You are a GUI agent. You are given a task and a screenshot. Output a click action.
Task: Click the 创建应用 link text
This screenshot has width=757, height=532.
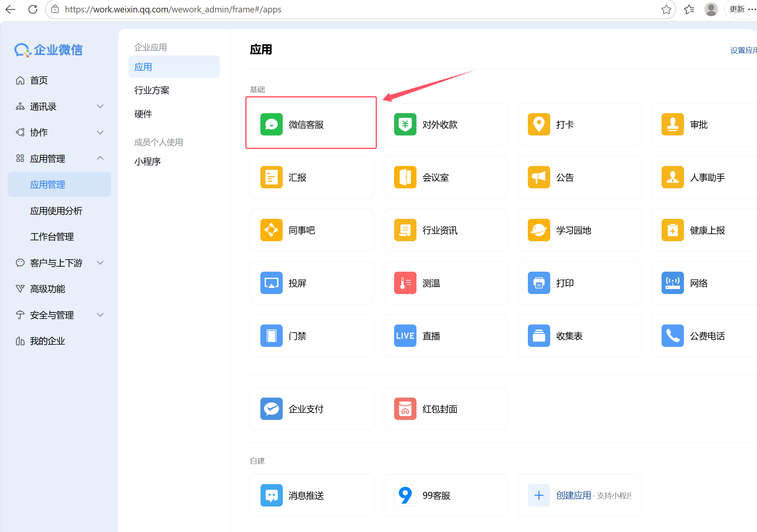coord(574,495)
